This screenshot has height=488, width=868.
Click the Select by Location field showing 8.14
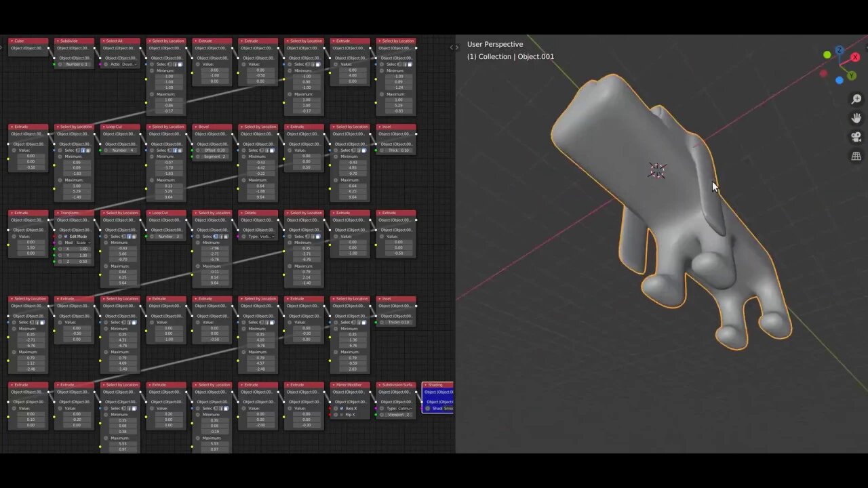tap(214, 277)
